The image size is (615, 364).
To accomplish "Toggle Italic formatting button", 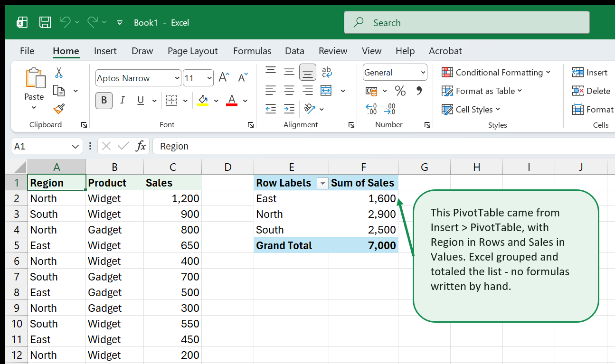I will [123, 100].
